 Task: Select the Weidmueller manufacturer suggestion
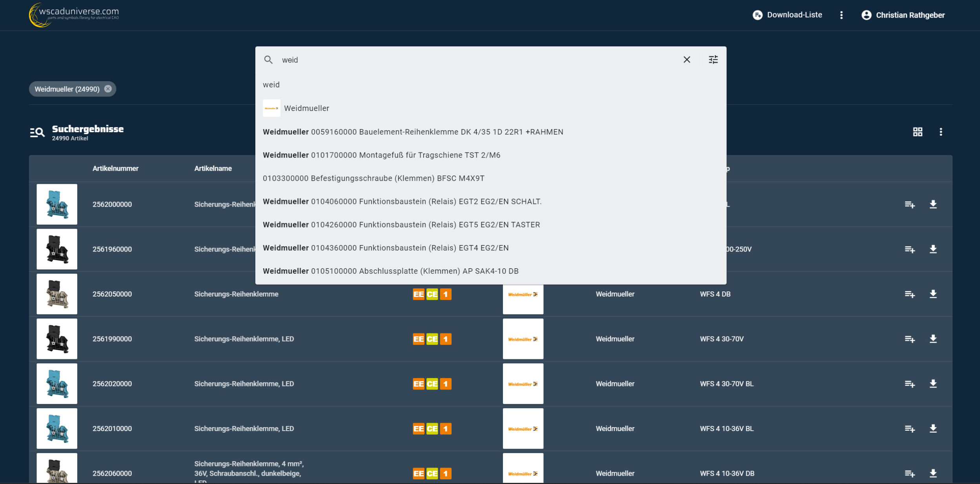[x=491, y=108]
